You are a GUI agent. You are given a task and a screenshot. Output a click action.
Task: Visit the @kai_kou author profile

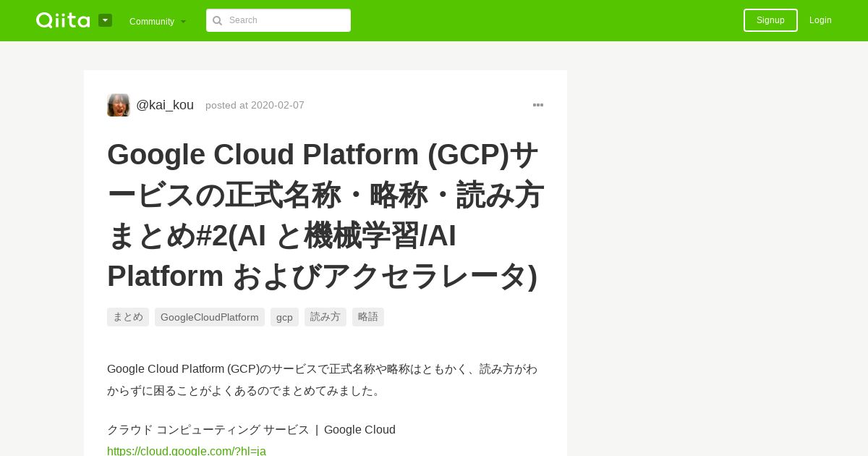pyautogui.click(x=165, y=105)
